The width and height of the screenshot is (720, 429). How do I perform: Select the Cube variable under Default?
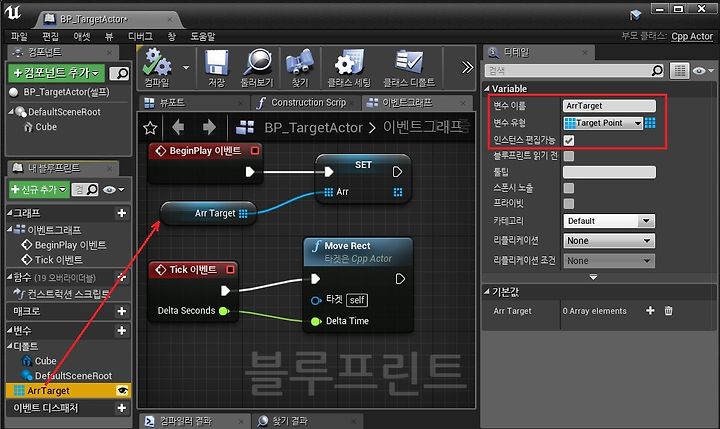(x=45, y=361)
